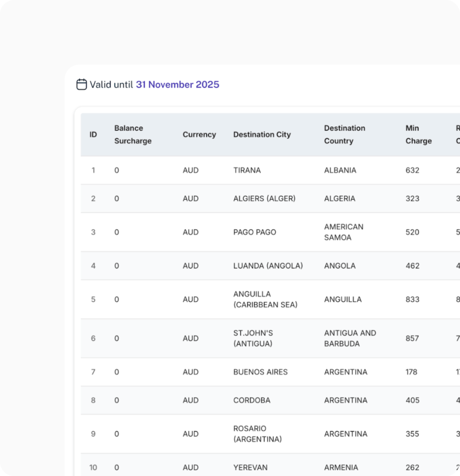Click the Min Charge column header
Viewport: 460px width, 476px height.
pos(418,134)
